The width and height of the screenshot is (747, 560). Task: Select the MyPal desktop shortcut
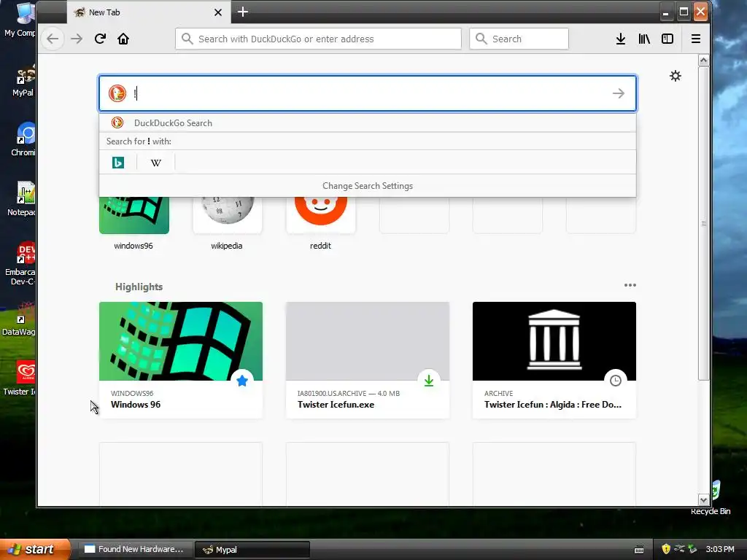point(24,81)
